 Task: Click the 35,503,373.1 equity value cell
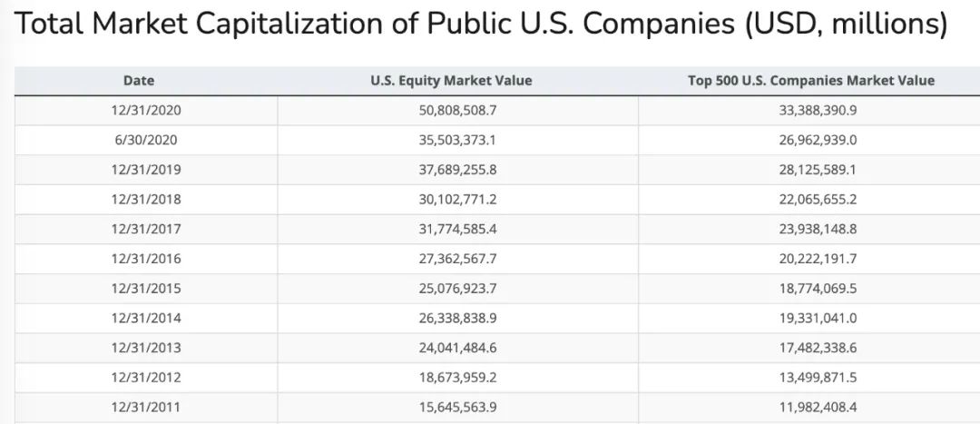coord(457,140)
